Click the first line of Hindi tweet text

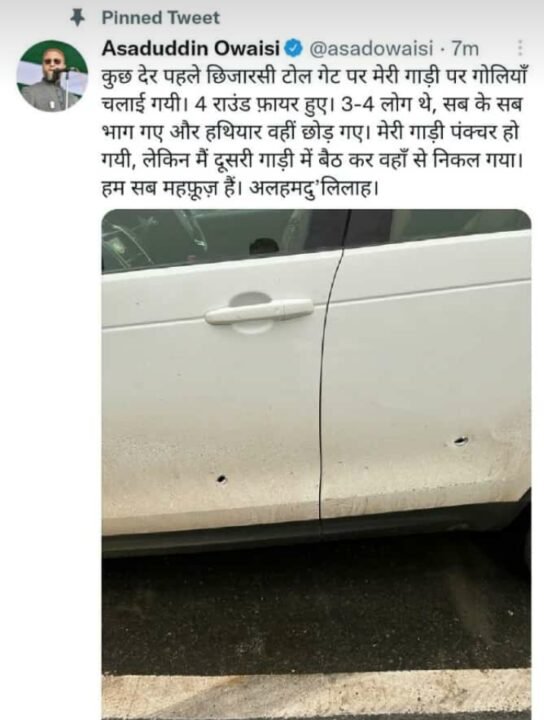tap(314, 77)
